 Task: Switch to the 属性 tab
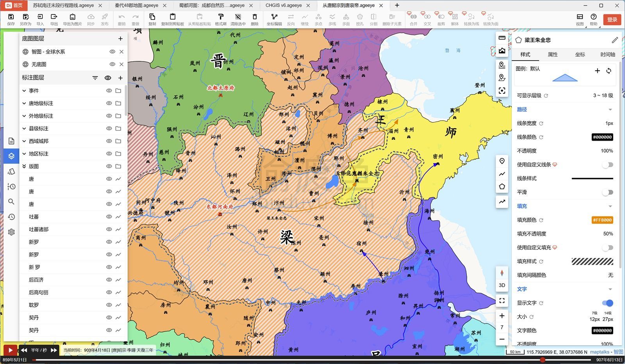point(553,55)
